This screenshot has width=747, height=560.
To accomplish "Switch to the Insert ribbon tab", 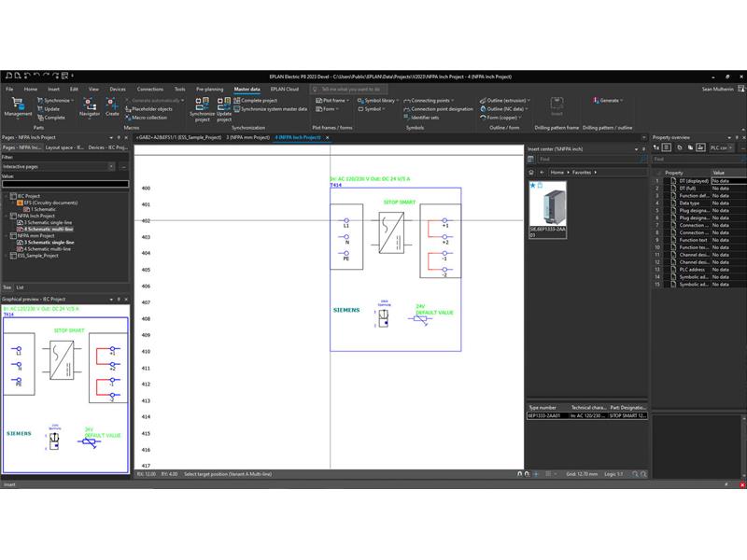I will 53,89.
